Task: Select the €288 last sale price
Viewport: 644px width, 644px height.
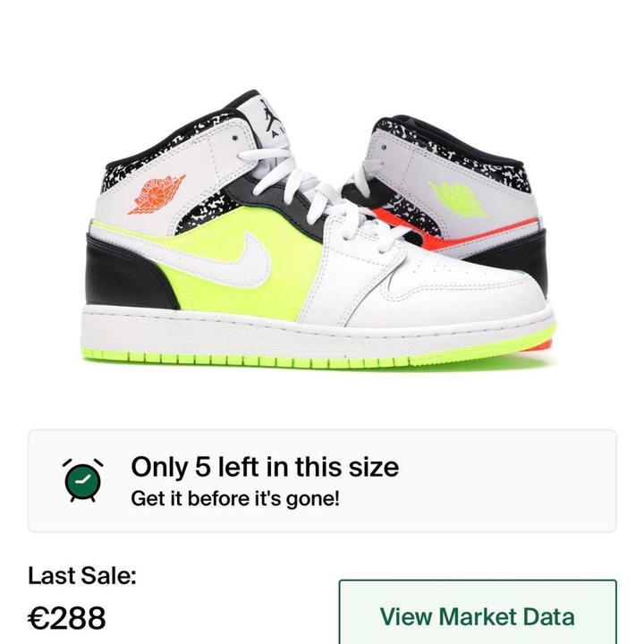Action: pyautogui.click(x=66, y=618)
